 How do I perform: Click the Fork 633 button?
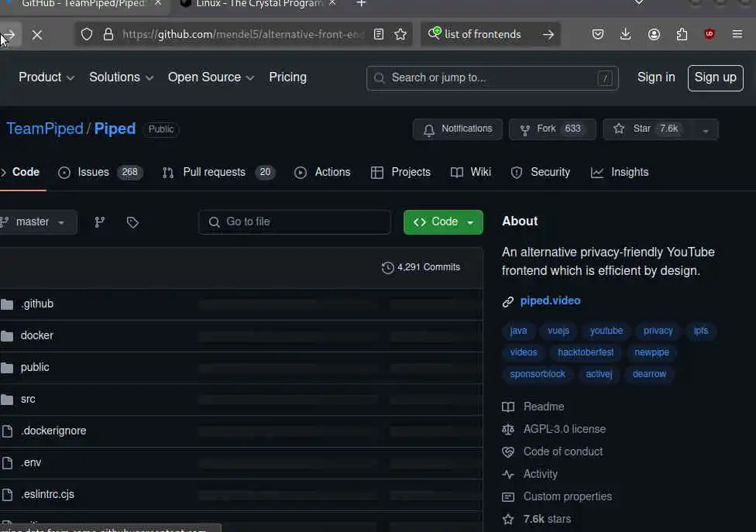[x=552, y=129]
